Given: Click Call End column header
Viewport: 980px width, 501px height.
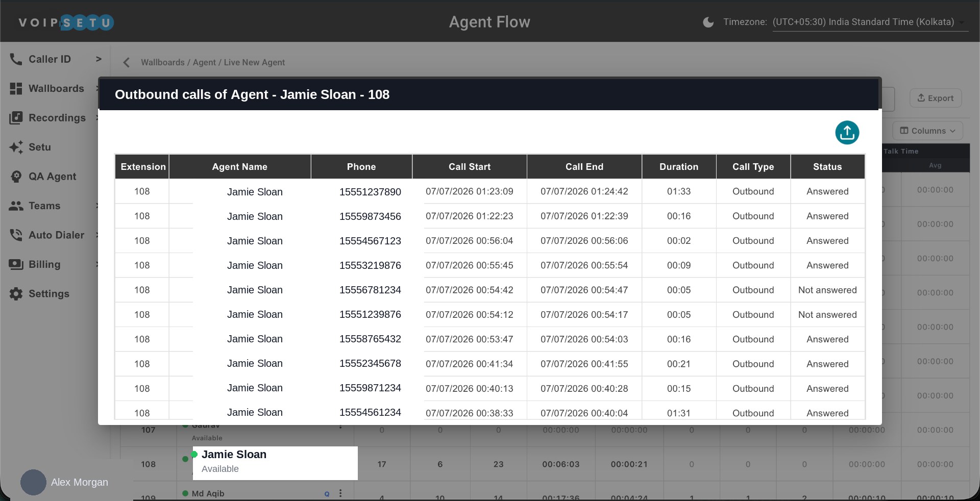Looking at the screenshot, I should (584, 167).
